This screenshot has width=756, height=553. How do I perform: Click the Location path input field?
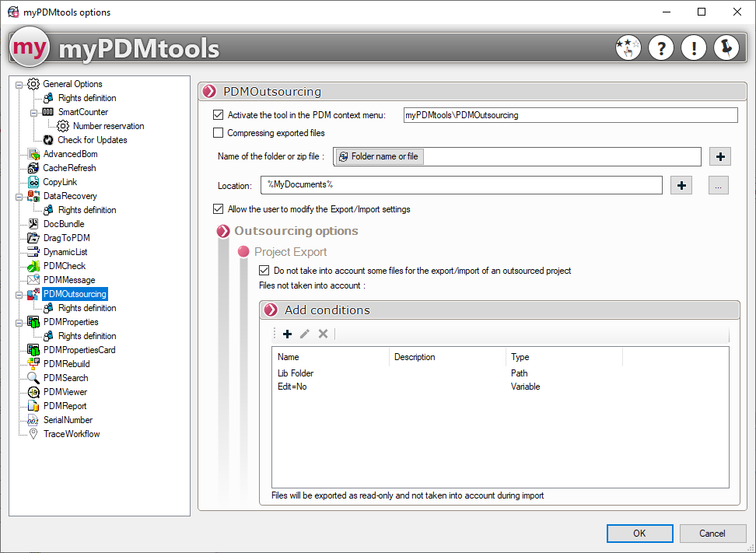click(x=461, y=185)
